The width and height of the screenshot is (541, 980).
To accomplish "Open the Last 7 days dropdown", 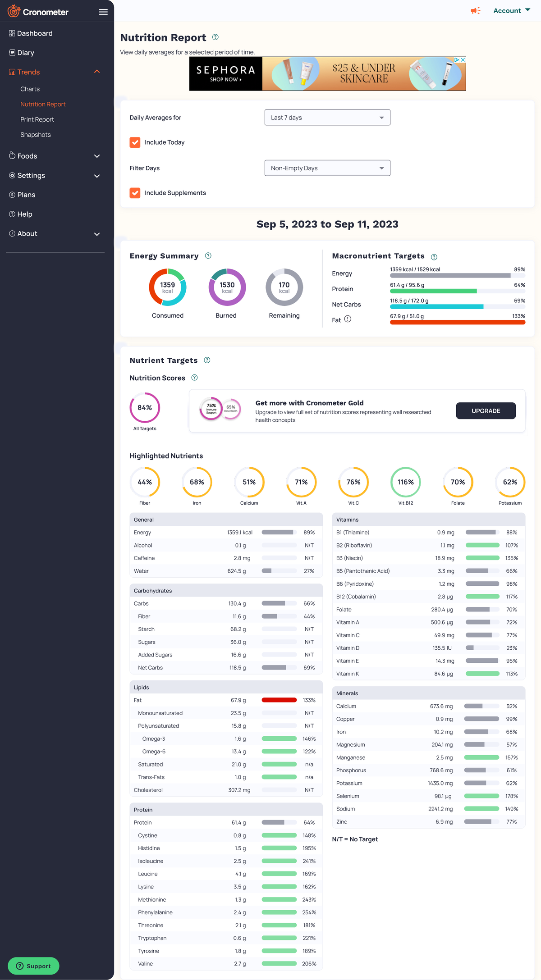I will tap(327, 118).
